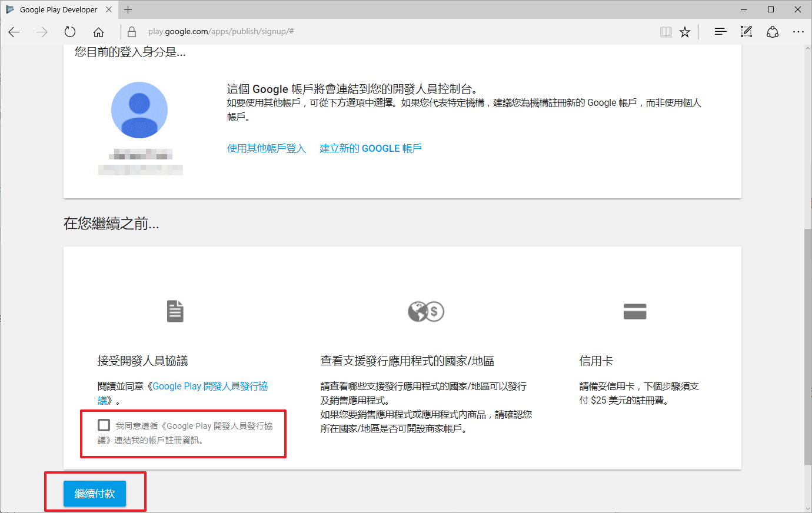
Task: Make a web note pen icon
Action: tap(746, 32)
